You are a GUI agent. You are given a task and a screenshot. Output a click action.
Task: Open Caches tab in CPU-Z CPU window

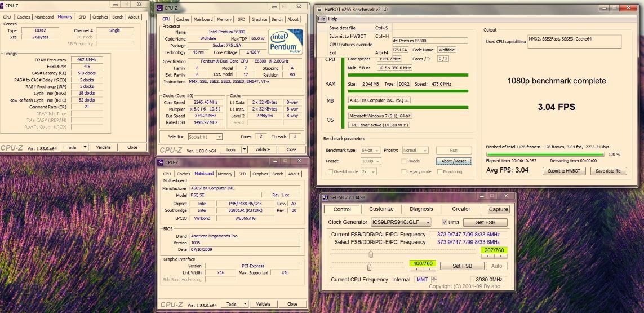(183, 19)
